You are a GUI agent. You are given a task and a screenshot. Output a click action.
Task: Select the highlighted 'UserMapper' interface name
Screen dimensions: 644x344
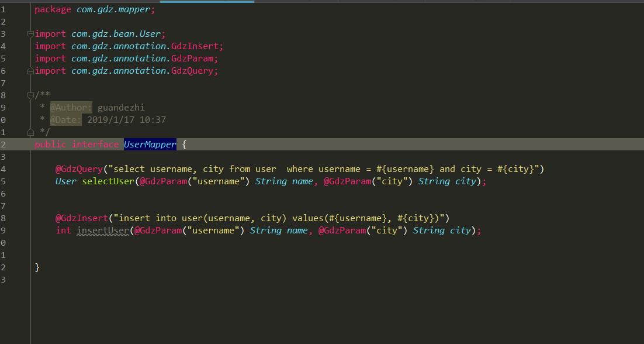150,145
